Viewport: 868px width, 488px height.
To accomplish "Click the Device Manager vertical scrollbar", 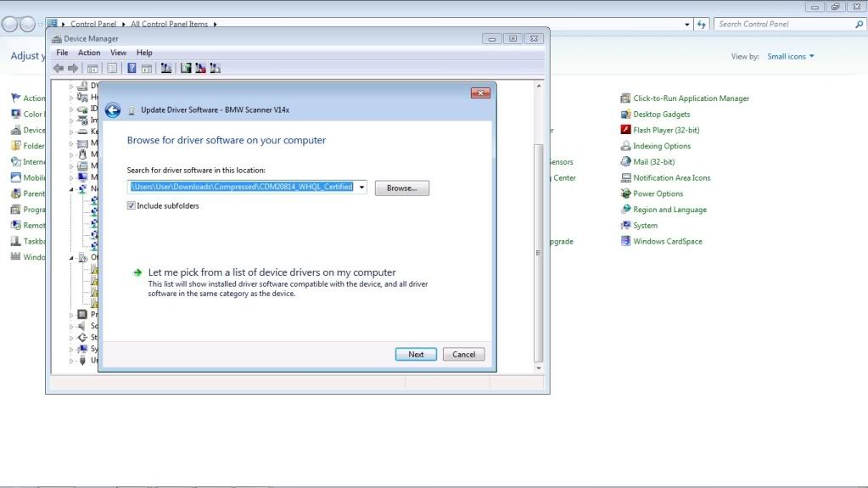I will tap(539, 255).
